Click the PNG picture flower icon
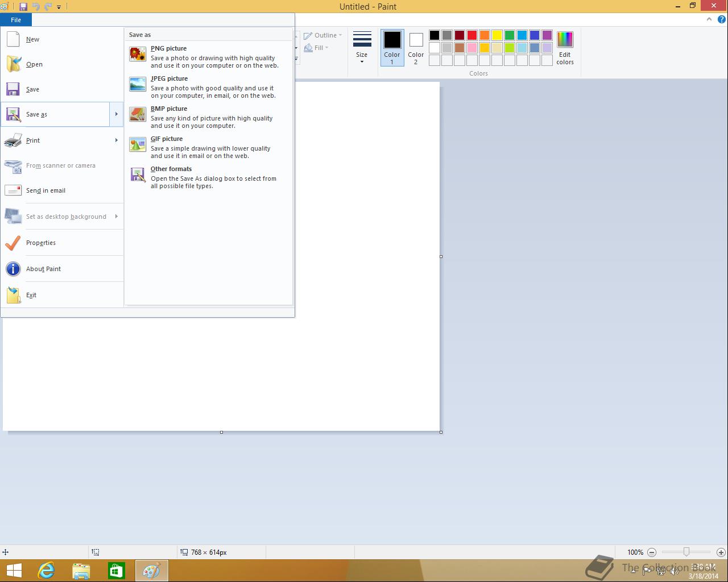Viewport: 728px width, 582px height. 138,54
